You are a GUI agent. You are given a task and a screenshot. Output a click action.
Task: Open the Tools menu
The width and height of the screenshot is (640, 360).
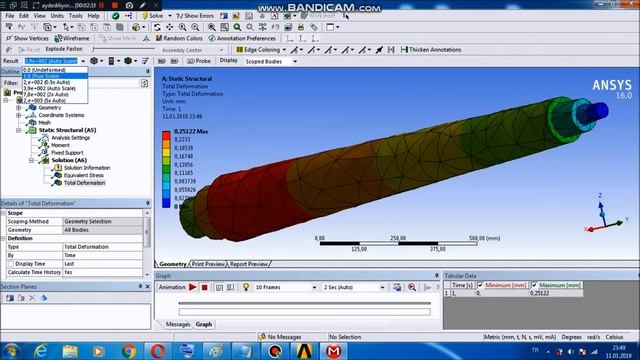tap(76, 16)
